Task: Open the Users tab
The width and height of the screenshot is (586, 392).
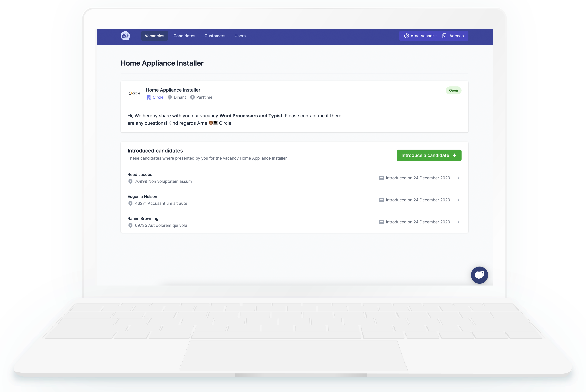Action: (x=240, y=36)
